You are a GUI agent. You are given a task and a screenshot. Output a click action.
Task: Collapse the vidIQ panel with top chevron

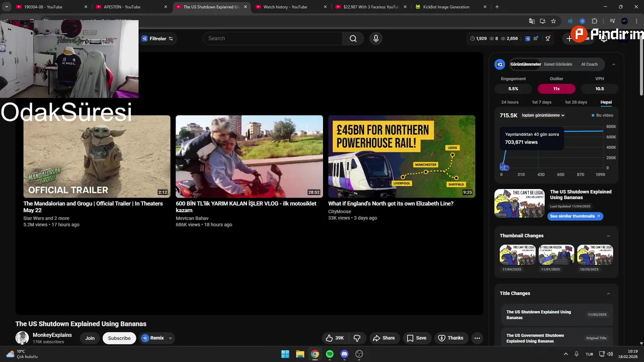point(614,64)
